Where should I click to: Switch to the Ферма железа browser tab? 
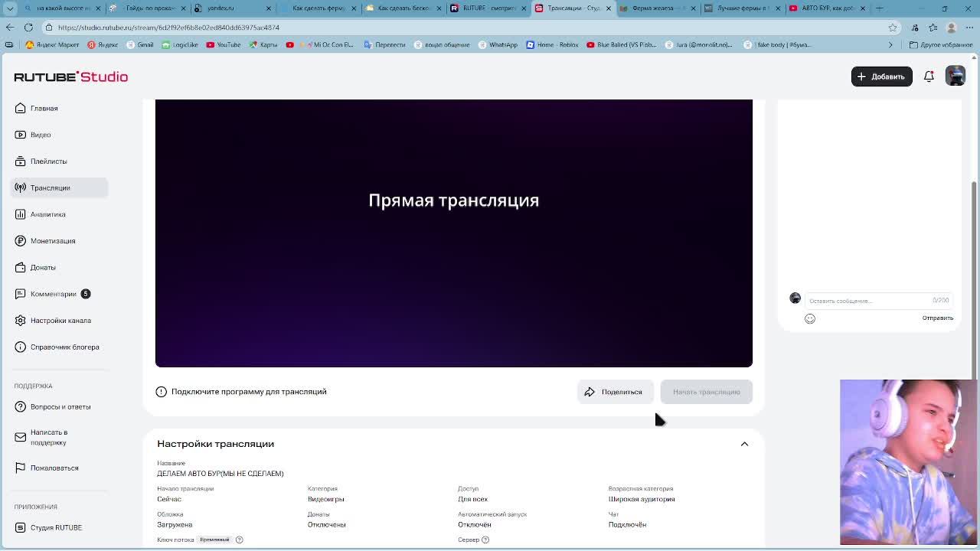[x=656, y=8]
